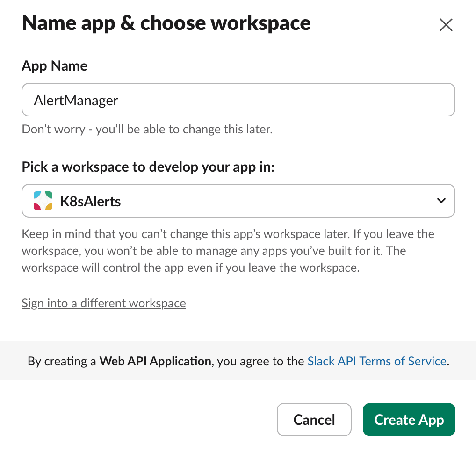The height and width of the screenshot is (450, 476).
Task: Click the green Create App button
Action: pos(408,420)
